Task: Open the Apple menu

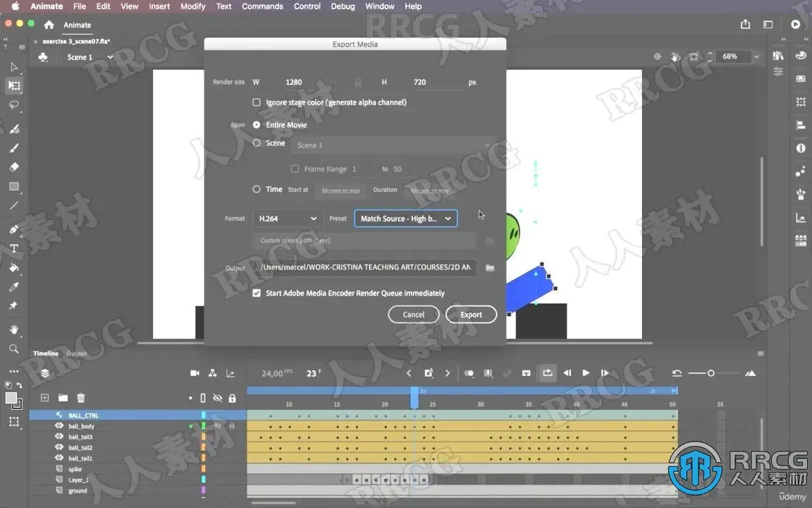Action: tap(16, 6)
